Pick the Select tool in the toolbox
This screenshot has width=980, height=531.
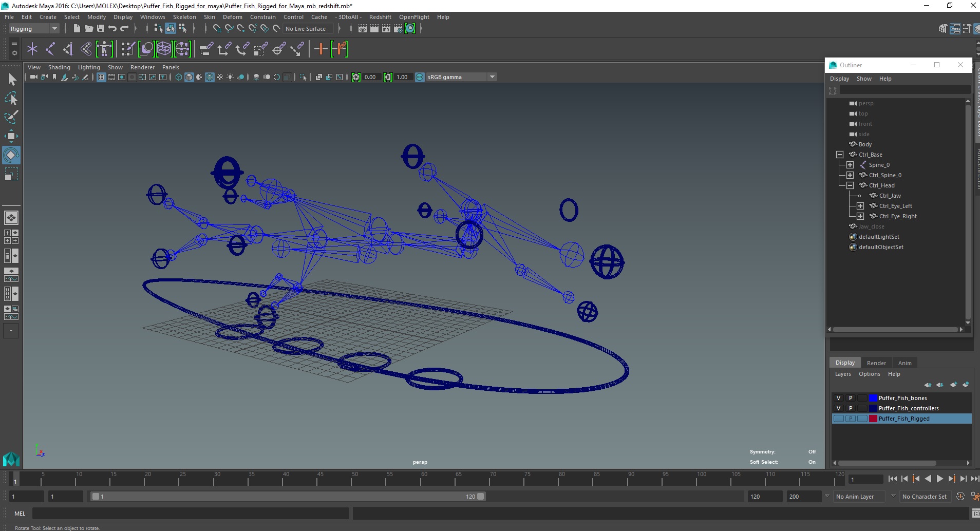coord(11,79)
